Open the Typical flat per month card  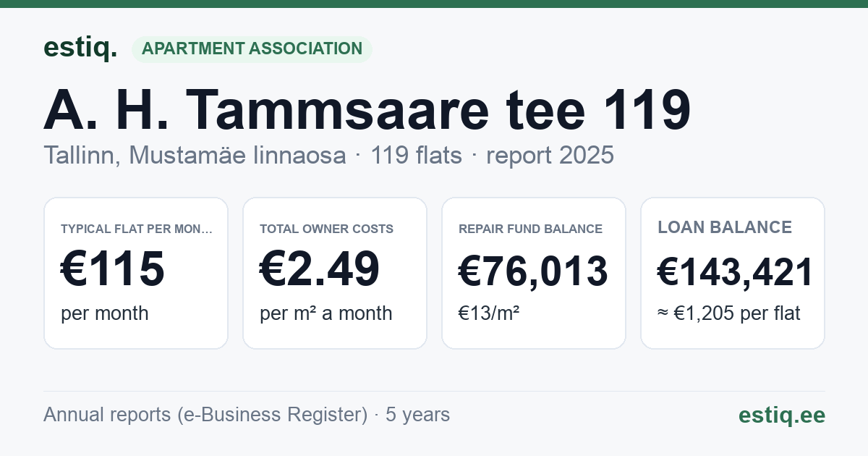[136, 273]
